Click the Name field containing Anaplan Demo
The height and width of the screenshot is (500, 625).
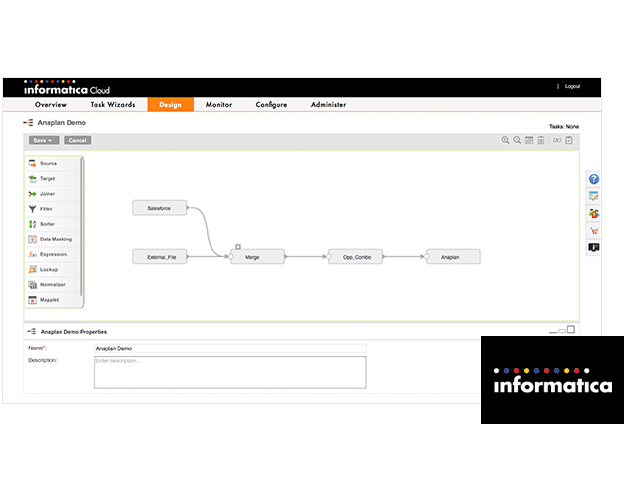(230, 348)
